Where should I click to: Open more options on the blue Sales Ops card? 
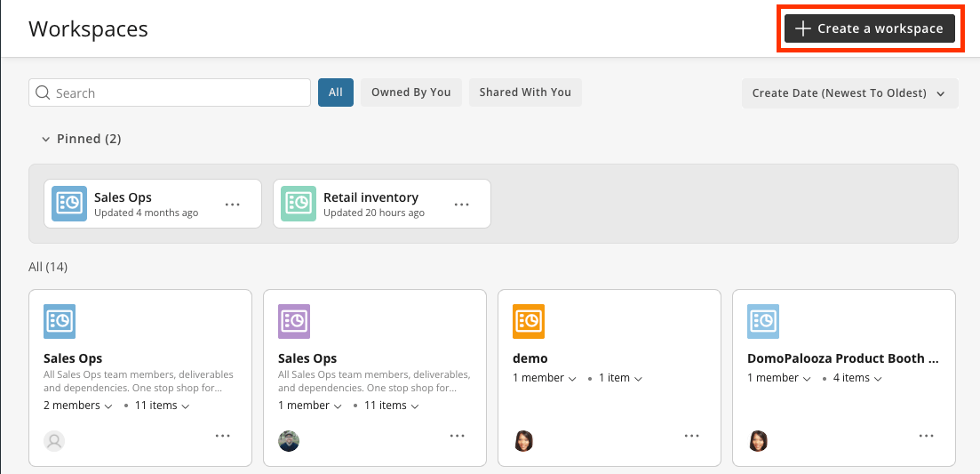pos(223,436)
